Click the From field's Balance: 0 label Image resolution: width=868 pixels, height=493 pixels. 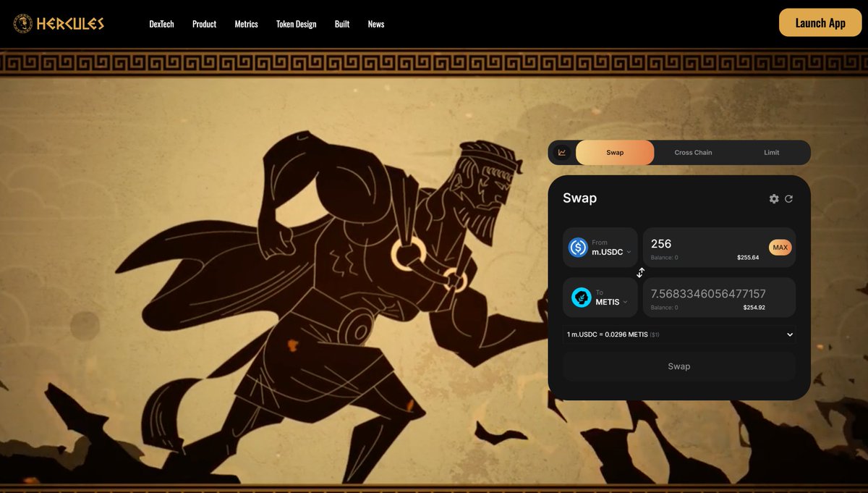coord(664,258)
